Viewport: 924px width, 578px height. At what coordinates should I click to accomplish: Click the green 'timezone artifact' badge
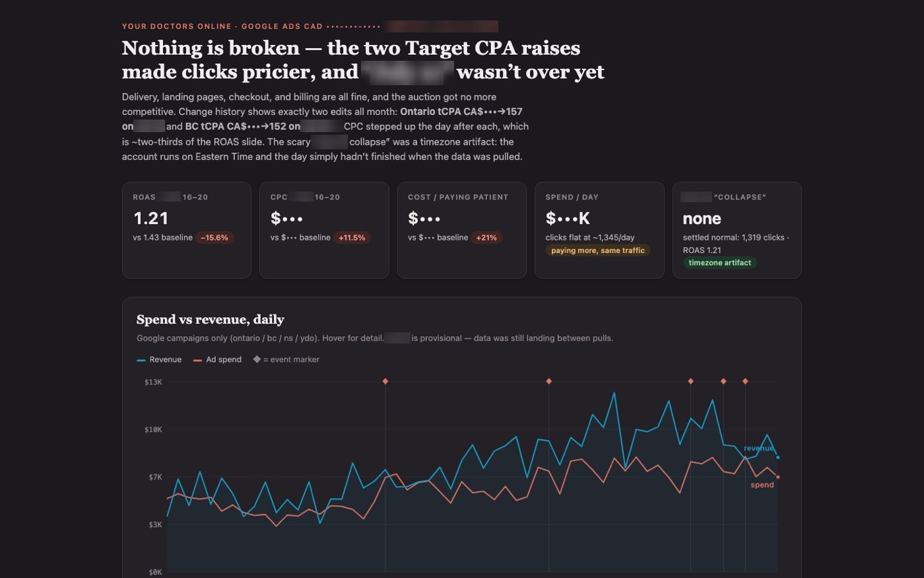720,263
